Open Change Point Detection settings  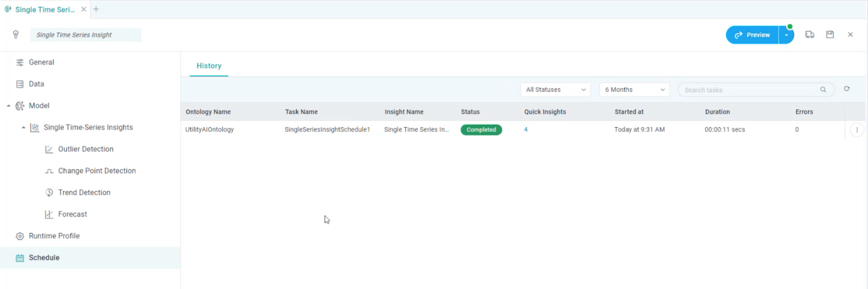97,171
